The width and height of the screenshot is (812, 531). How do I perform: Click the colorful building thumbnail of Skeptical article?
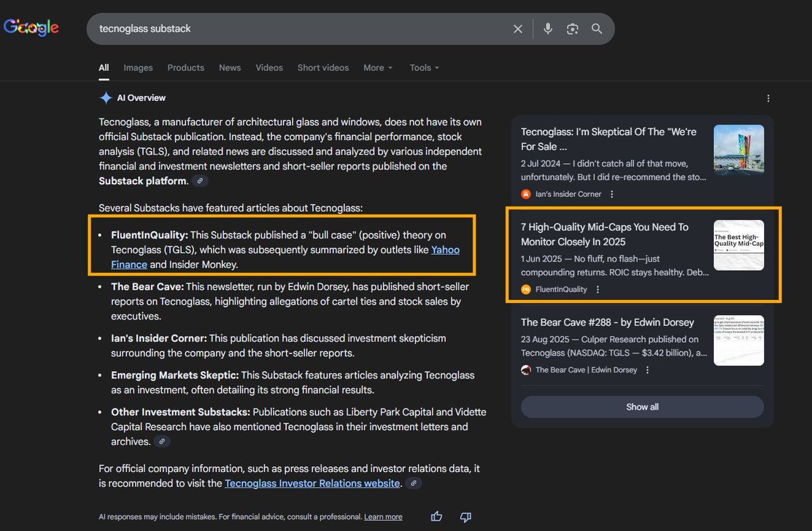click(739, 150)
